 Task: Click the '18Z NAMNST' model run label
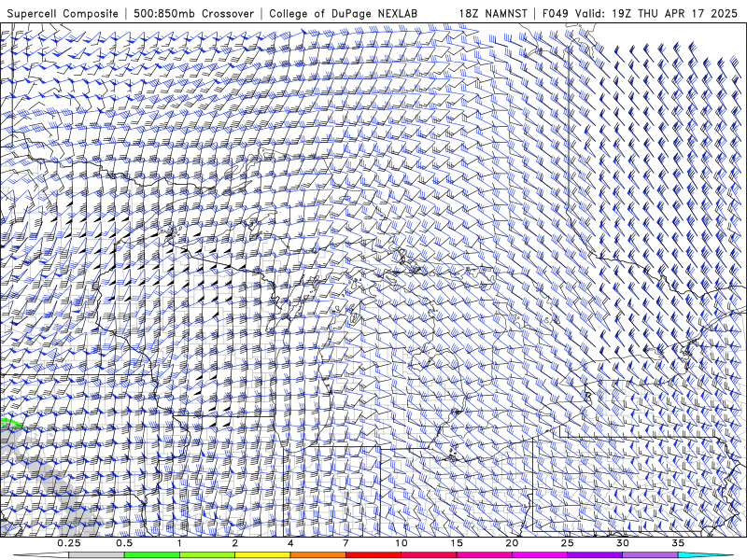(x=493, y=13)
